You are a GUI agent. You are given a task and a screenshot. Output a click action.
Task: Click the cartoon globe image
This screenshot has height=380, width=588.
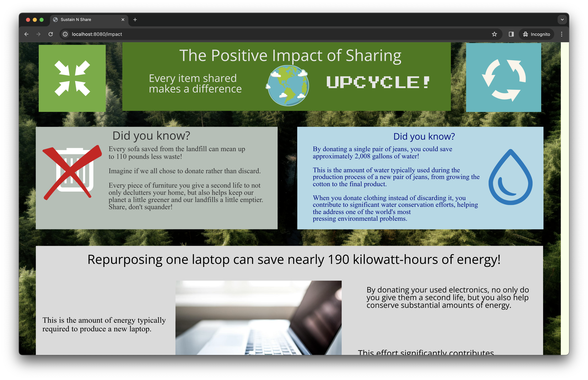pos(288,86)
